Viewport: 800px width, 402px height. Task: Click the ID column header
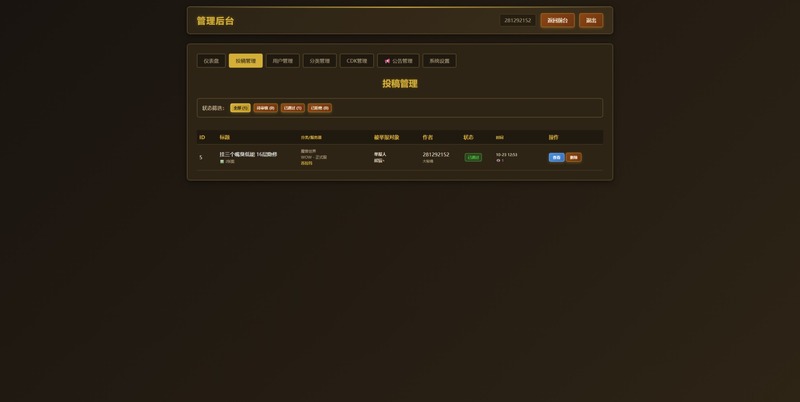point(202,137)
